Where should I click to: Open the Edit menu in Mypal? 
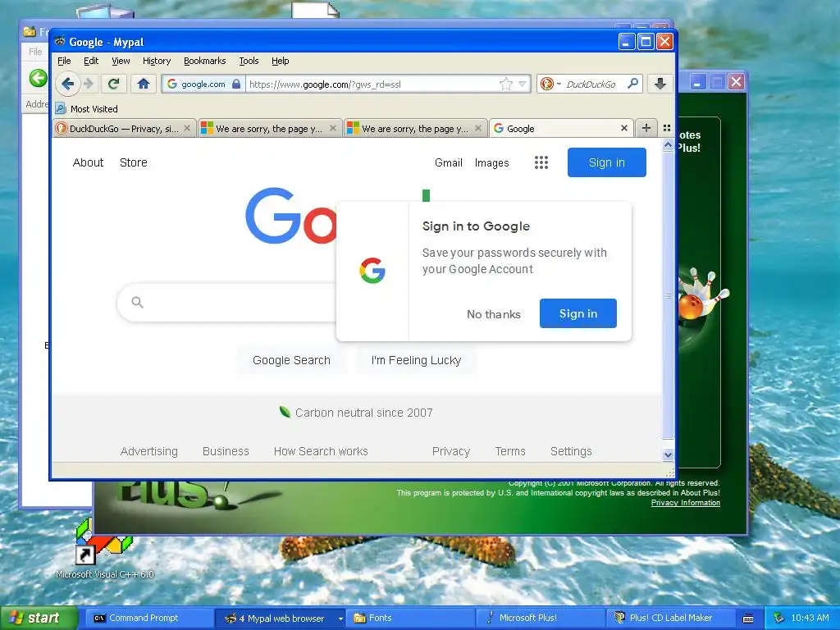click(90, 61)
